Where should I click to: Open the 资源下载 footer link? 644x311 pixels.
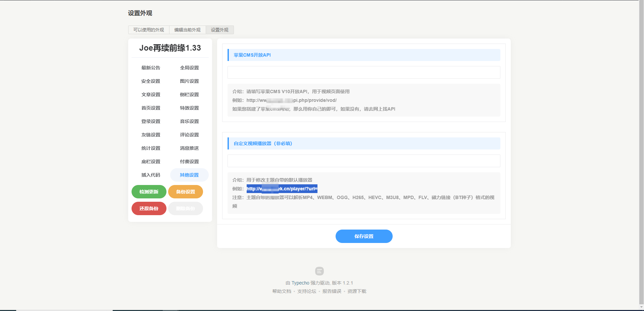(357, 291)
